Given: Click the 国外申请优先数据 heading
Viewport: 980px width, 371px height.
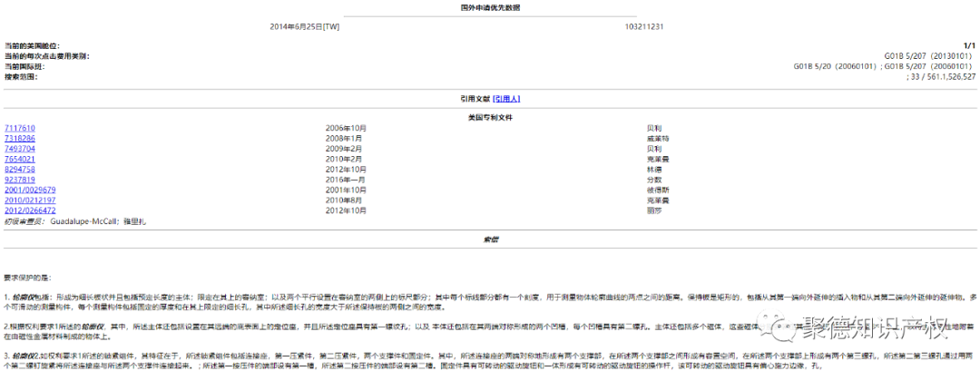Looking at the screenshot, I should pos(490,7).
